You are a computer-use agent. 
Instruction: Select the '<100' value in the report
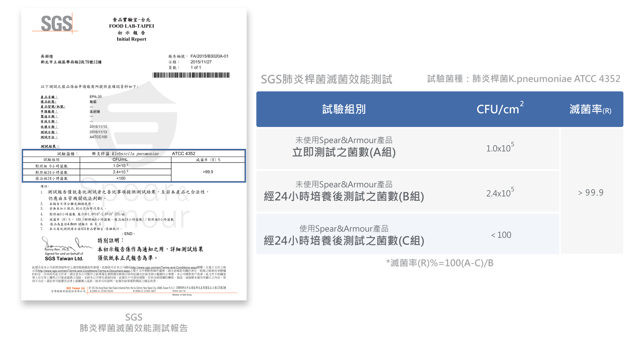point(121,178)
